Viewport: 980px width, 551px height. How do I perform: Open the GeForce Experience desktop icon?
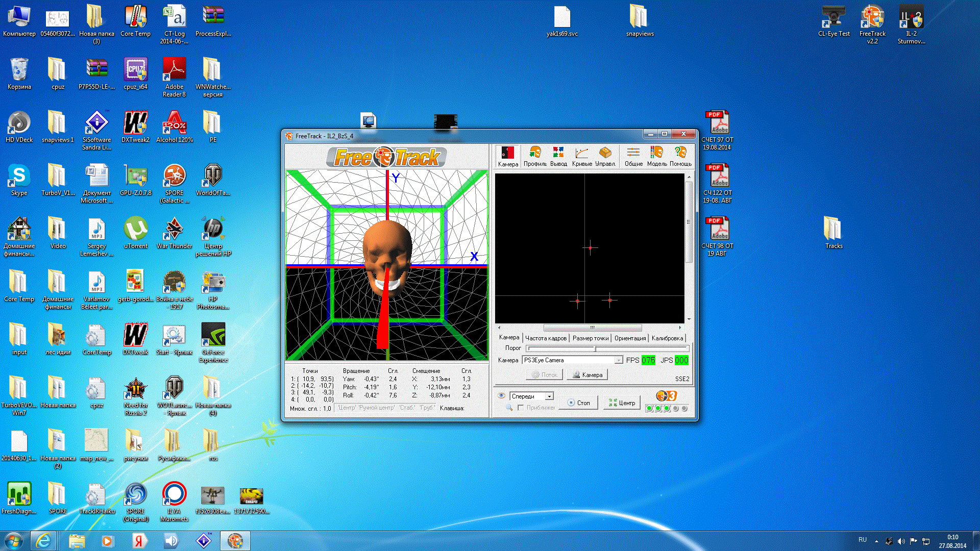click(213, 342)
